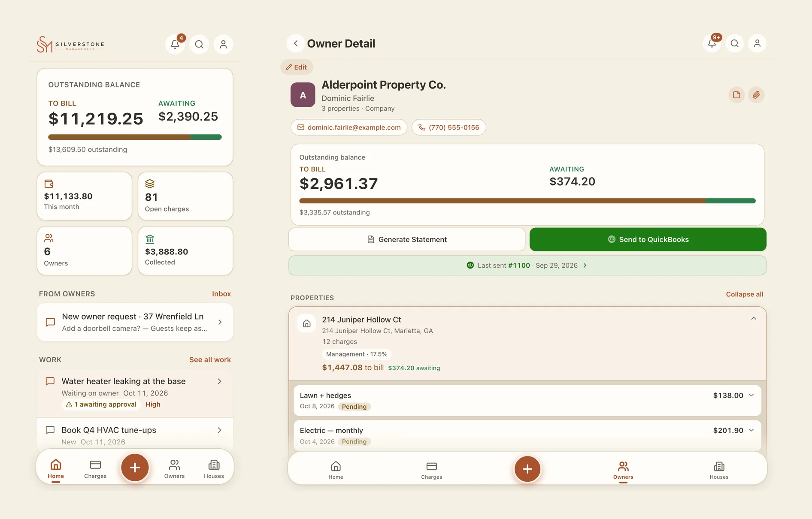
Task: Go to Home tab in Owner Detail nav
Action: click(336, 470)
